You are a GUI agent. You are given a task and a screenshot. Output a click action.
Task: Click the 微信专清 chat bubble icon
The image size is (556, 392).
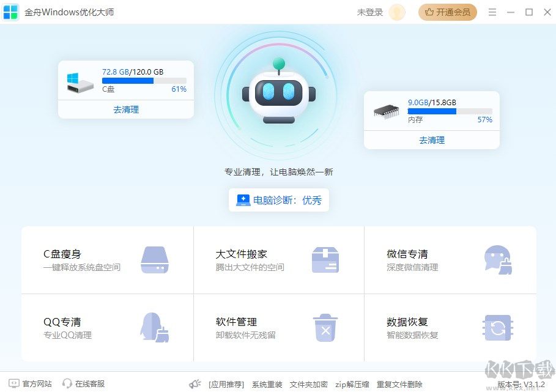point(499,260)
